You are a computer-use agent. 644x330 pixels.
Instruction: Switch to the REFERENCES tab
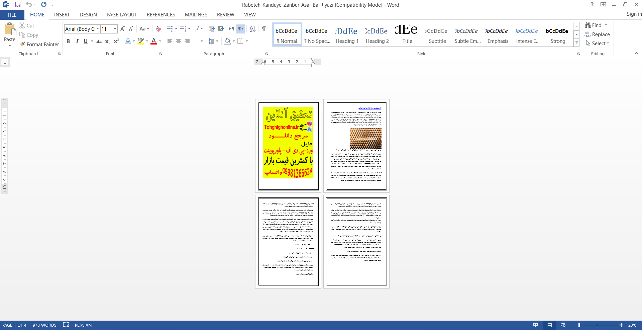click(161, 15)
